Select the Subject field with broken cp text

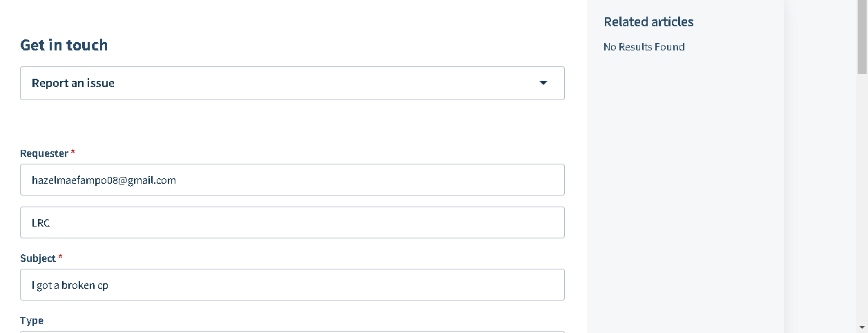(x=292, y=285)
